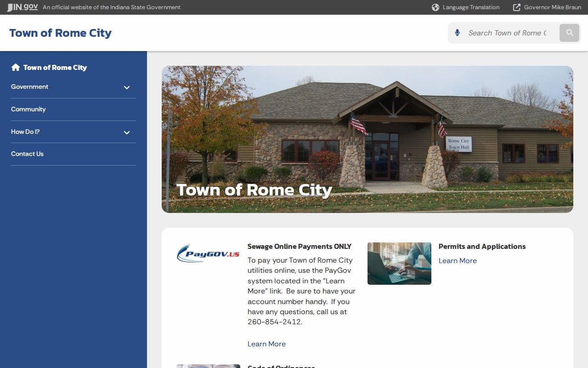Click the IN.gov logo

point(23,7)
